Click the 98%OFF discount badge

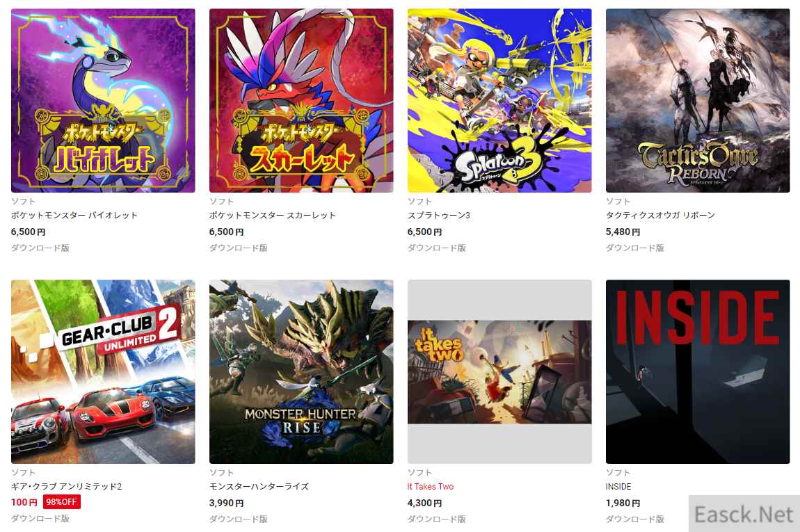(62, 502)
